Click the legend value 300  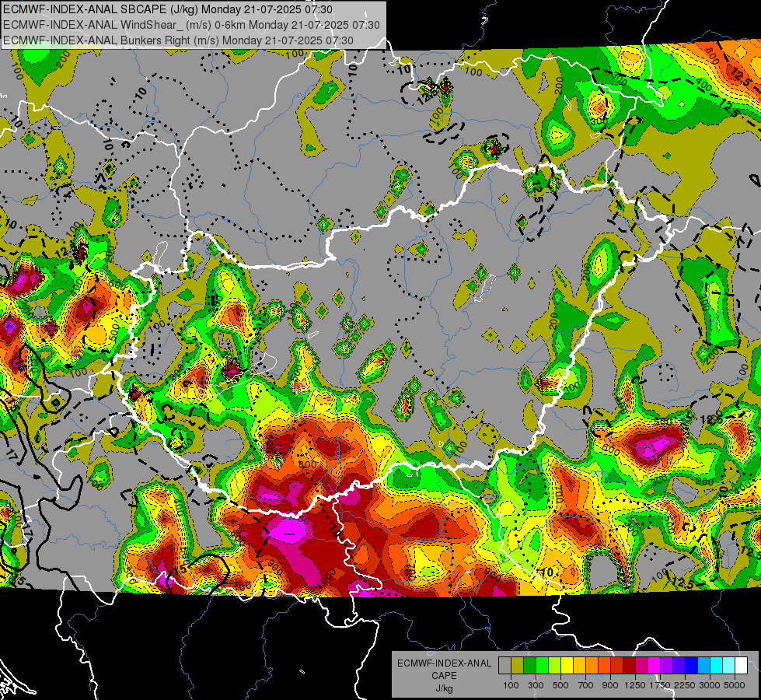tap(536, 685)
